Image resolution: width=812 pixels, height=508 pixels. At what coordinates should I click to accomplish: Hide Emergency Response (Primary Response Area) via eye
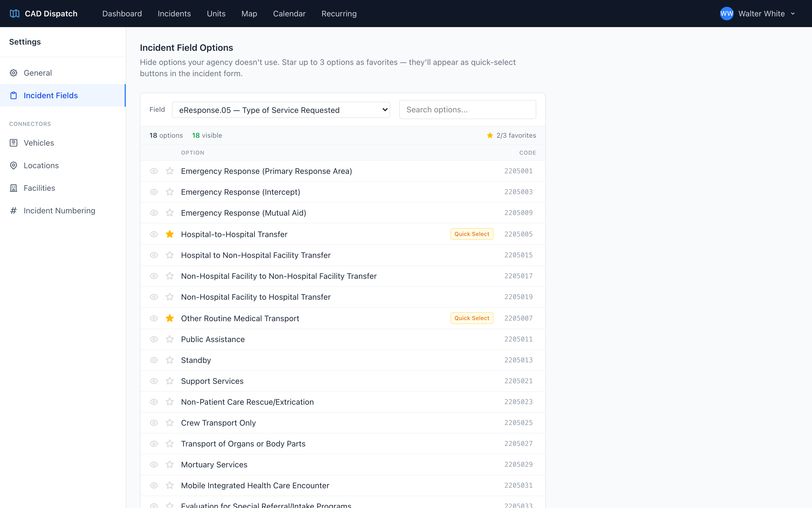click(x=154, y=171)
